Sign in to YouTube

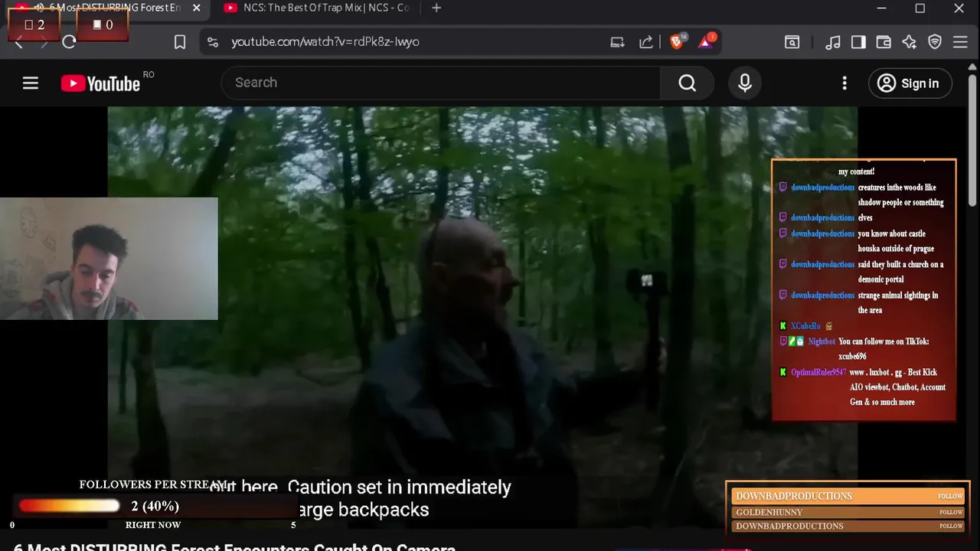click(910, 83)
